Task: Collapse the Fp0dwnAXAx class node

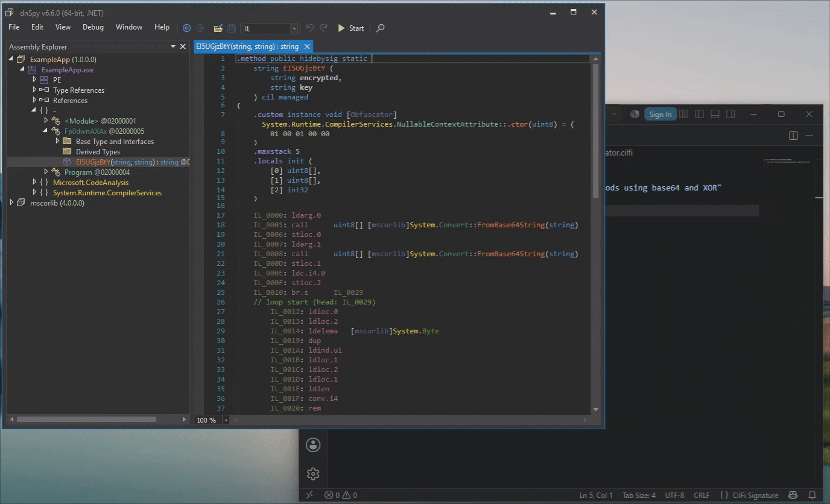Action: 46,131
